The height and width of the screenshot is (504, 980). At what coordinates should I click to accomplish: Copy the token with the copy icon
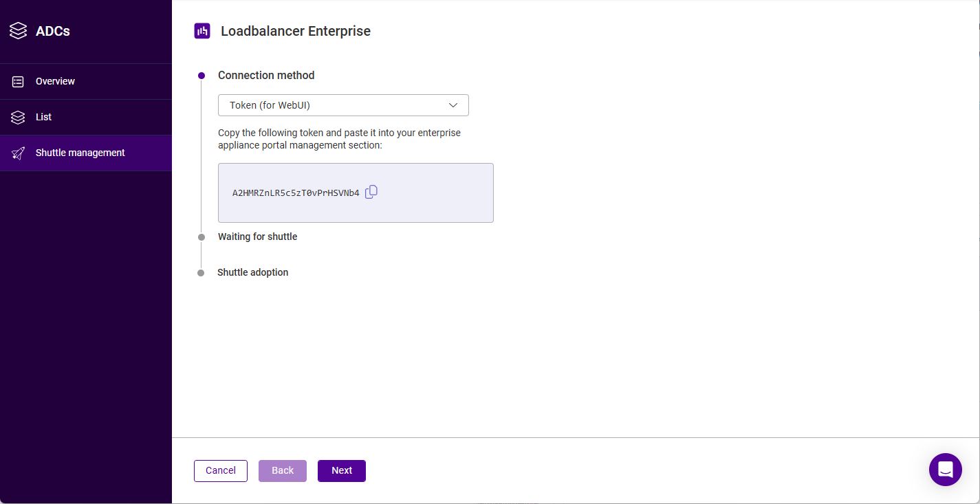click(371, 192)
